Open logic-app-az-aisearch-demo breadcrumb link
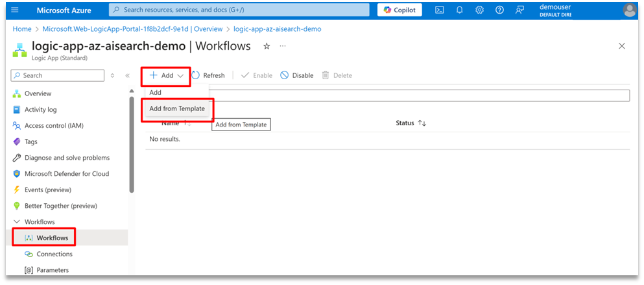Viewport: 644px width, 285px height. [x=277, y=29]
